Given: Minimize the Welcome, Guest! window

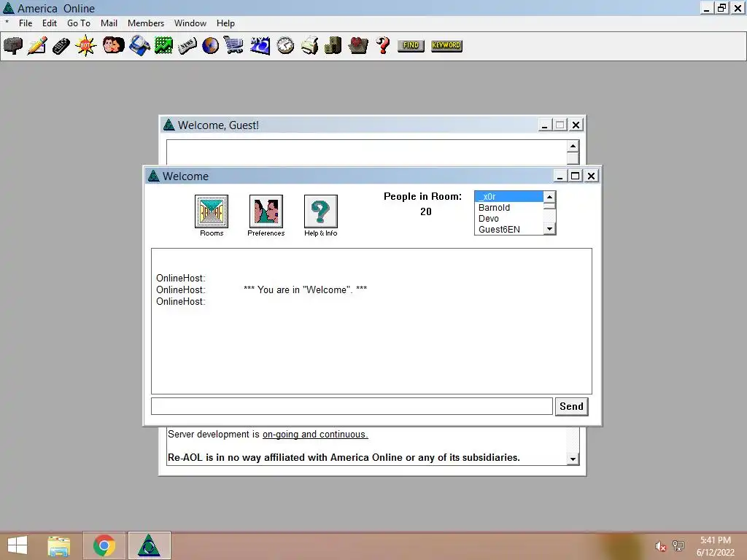Looking at the screenshot, I should point(544,125).
